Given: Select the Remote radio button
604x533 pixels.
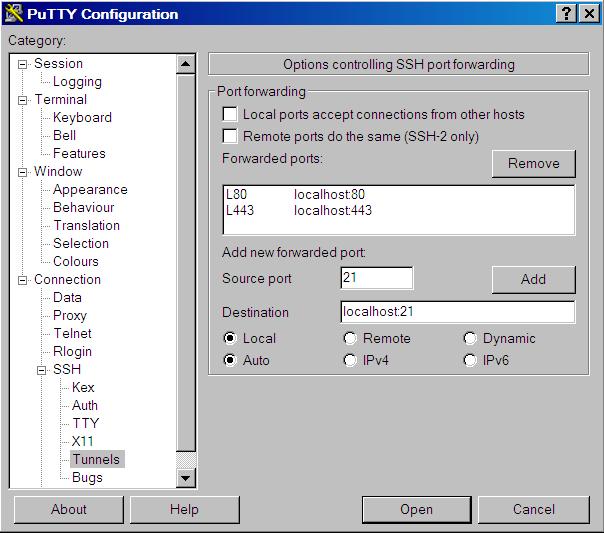Looking at the screenshot, I should click(x=350, y=338).
